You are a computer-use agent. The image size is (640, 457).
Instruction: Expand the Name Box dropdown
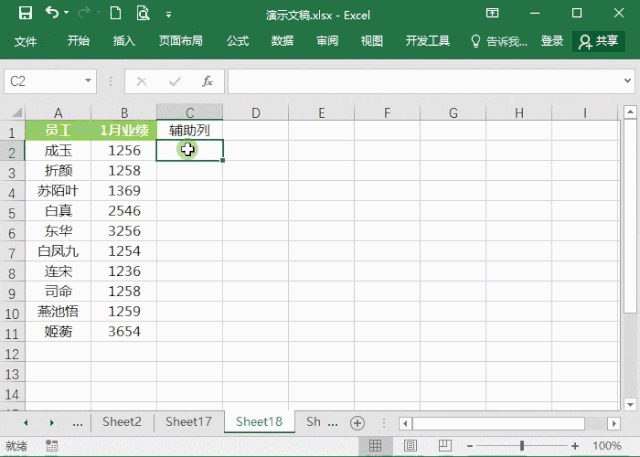(x=89, y=81)
